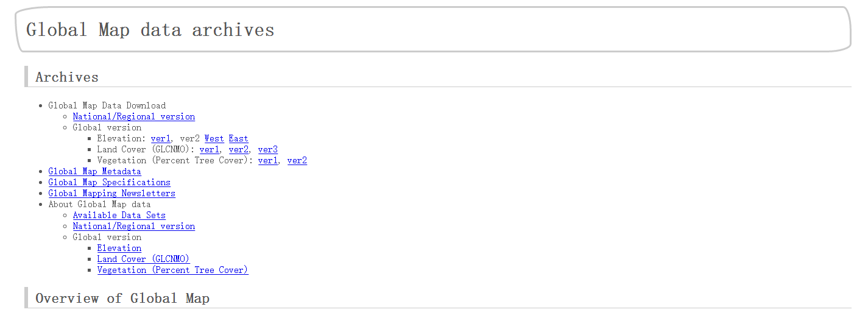Open the Elevation ver1 download link
Screen dimensions: 868x315
[x=161, y=138]
